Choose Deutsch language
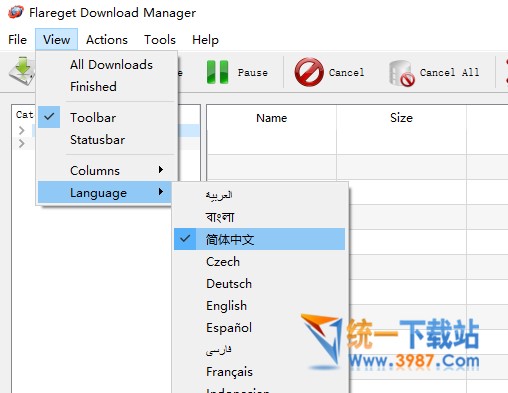Viewport: 508px width, 393px height. [x=259, y=283]
